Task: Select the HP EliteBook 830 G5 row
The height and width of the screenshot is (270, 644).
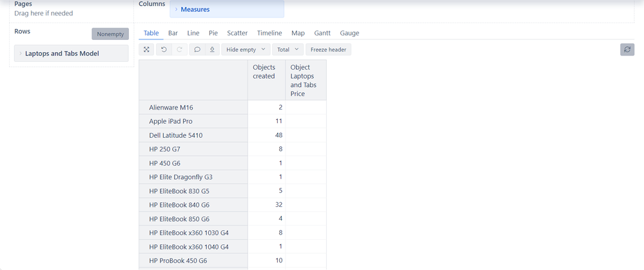Action: 193,191
